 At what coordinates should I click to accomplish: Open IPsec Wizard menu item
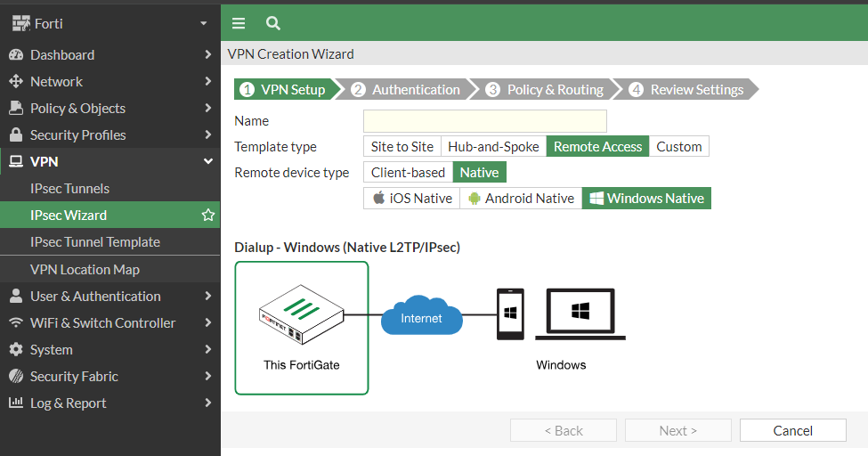pyautogui.click(x=110, y=215)
